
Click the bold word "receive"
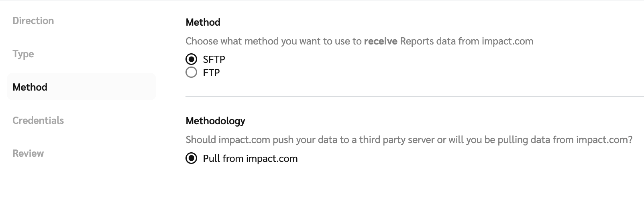click(381, 41)
